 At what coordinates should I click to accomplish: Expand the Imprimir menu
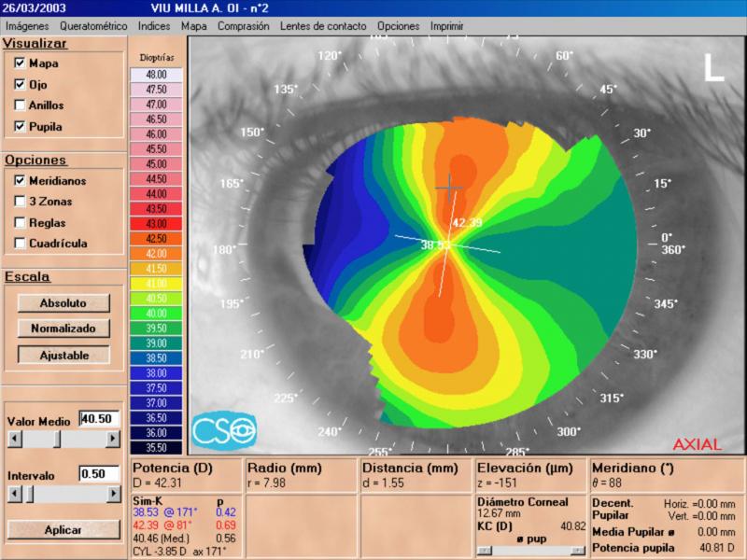click(446, 26)
